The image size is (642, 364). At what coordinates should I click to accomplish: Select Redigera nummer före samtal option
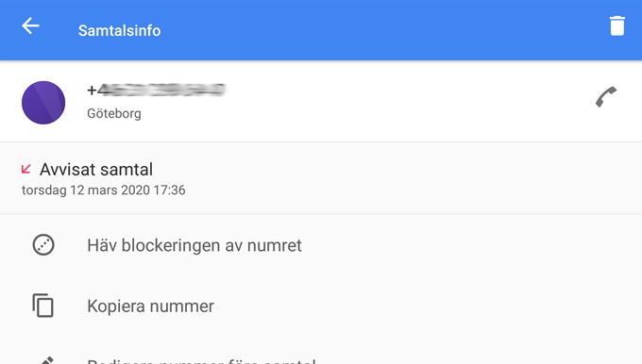tap(201, 361)
